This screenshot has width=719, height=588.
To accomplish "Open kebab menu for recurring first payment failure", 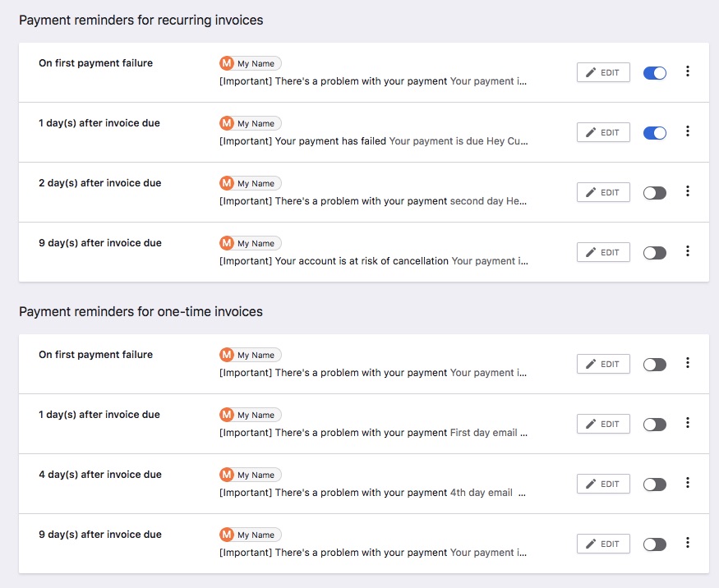I will pos(687,71).
